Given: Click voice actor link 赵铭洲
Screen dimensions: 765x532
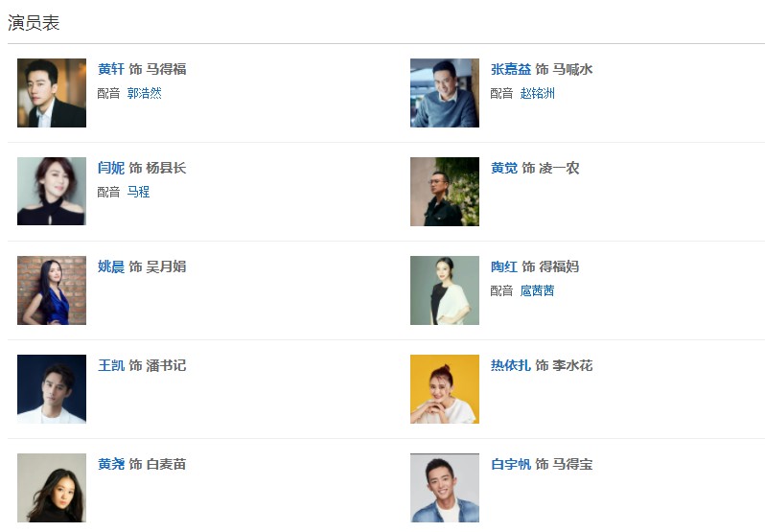Looking at the screenshot, I should [x=537, y=93].
